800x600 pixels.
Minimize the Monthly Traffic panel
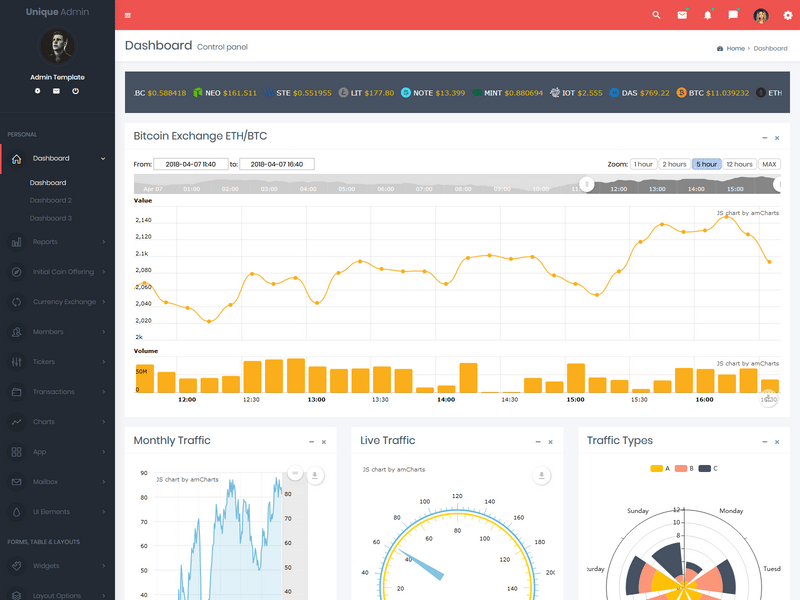tap(311, 442)
